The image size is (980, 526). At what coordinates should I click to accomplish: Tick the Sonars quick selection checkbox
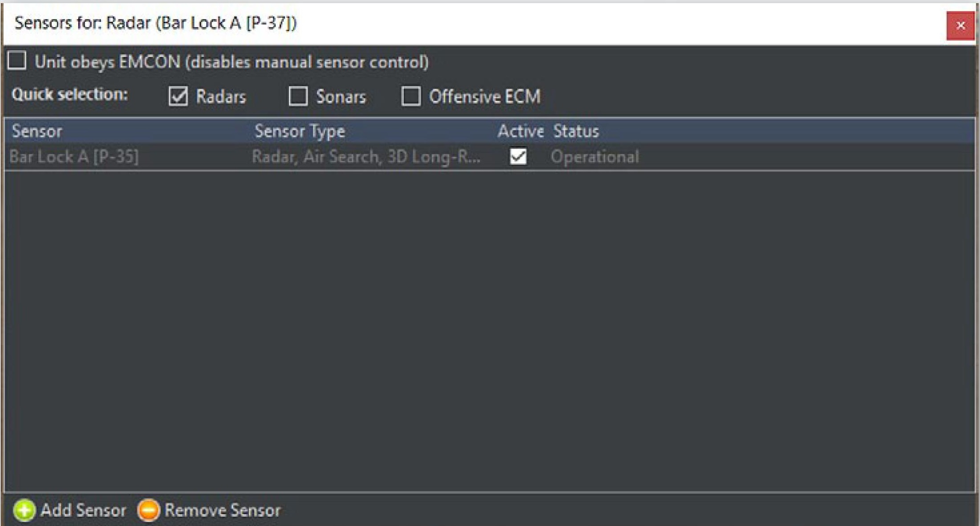298,96
